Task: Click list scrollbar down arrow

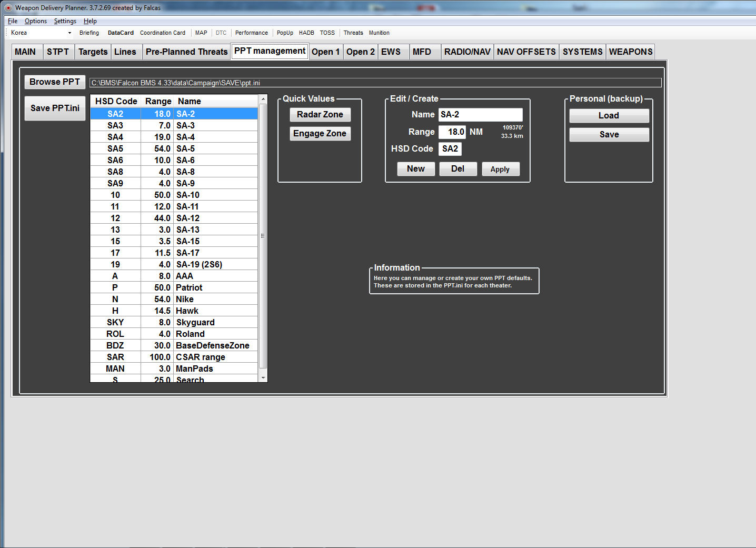Action: [x=263, y=378]
